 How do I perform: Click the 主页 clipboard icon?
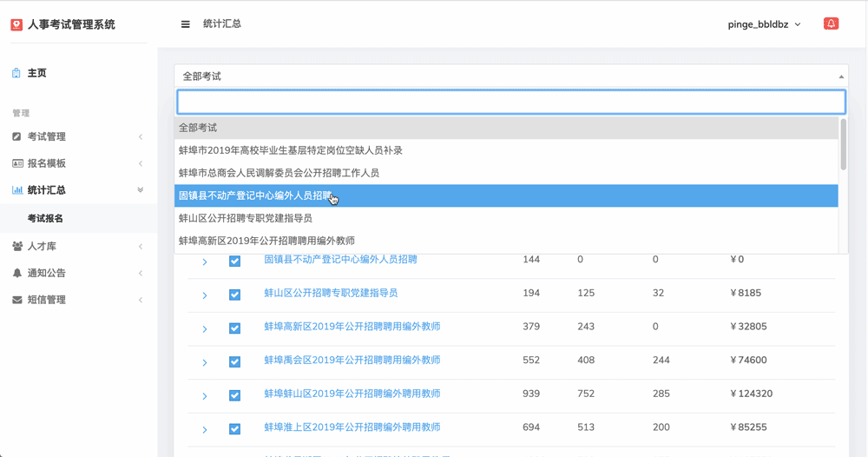click(x=16, y=73)
